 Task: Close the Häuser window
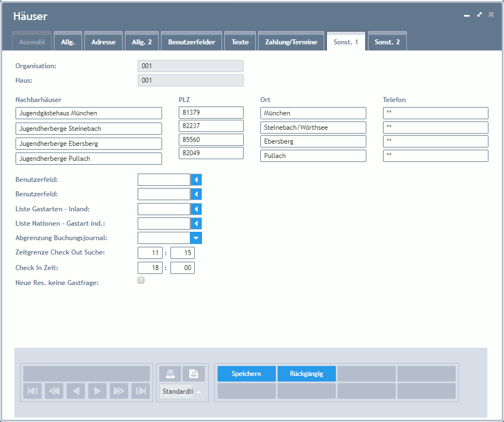click(491, 14)
